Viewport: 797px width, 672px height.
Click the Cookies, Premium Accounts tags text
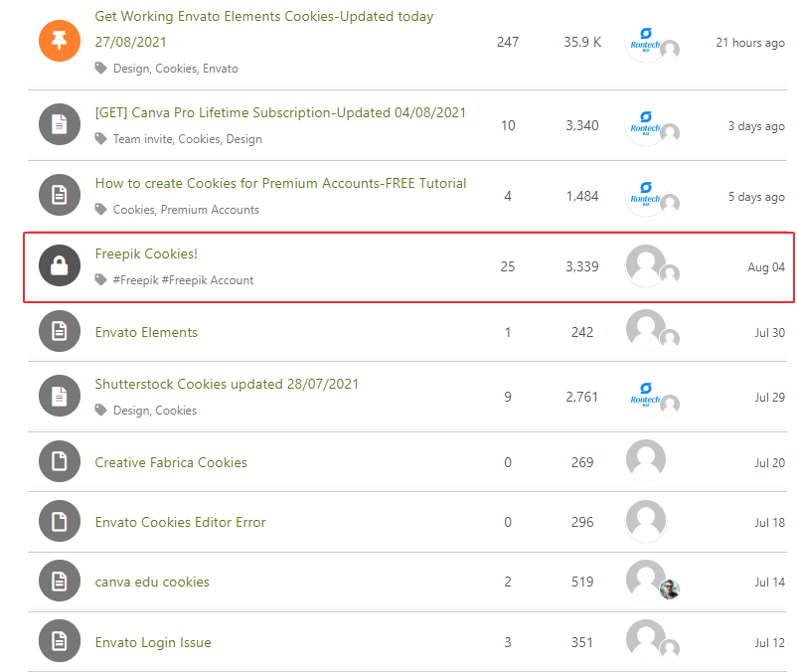186,210
